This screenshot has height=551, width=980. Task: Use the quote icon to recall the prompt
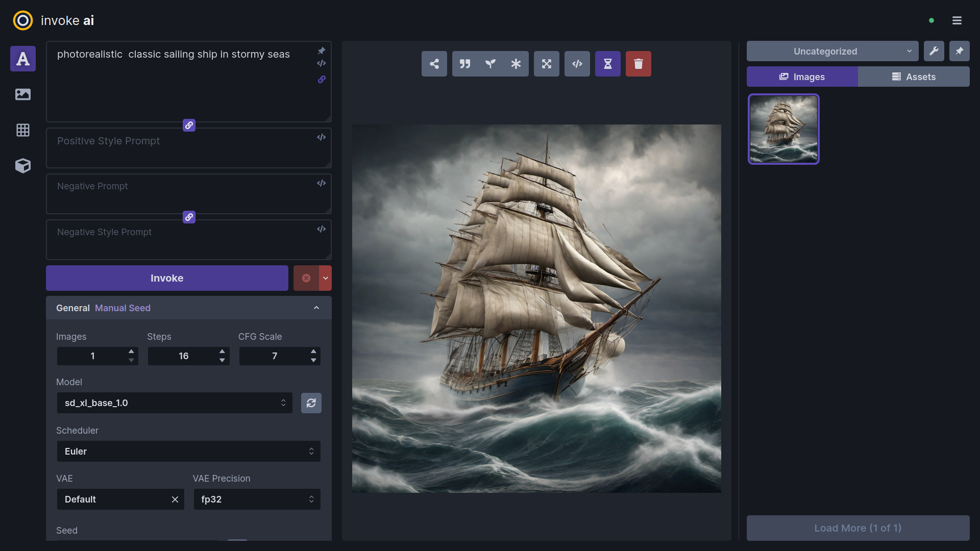464,64
